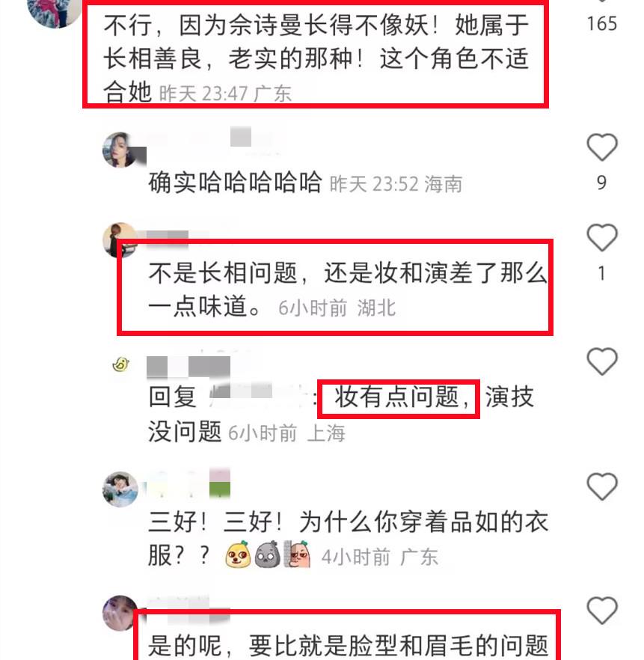Open avatar of the '三好' commenter

pos(120,489)
